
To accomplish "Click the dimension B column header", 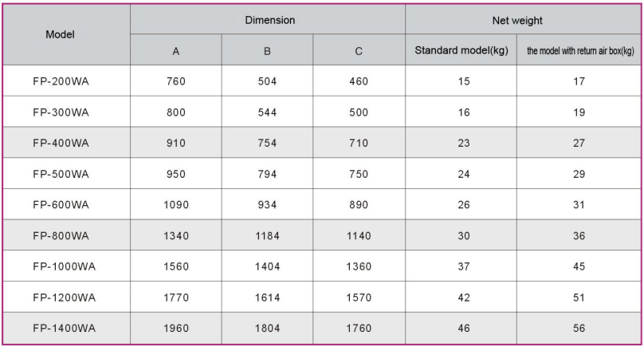I will coord(267,51).
